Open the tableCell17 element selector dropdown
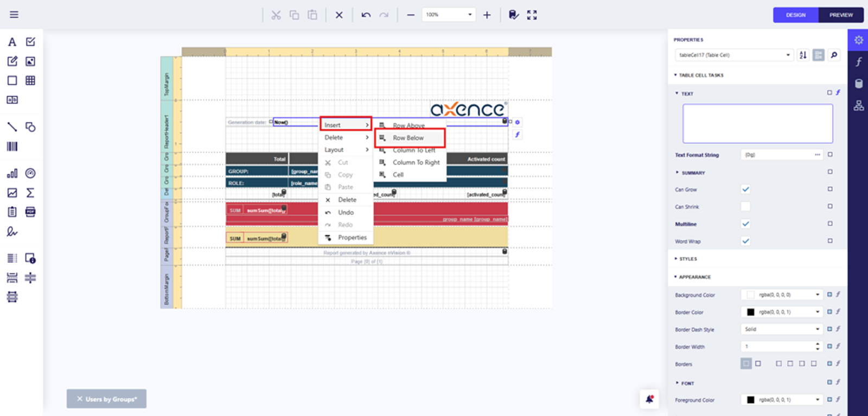The height and width of the screenshot is (416, 868). click(x=788, y=55)
